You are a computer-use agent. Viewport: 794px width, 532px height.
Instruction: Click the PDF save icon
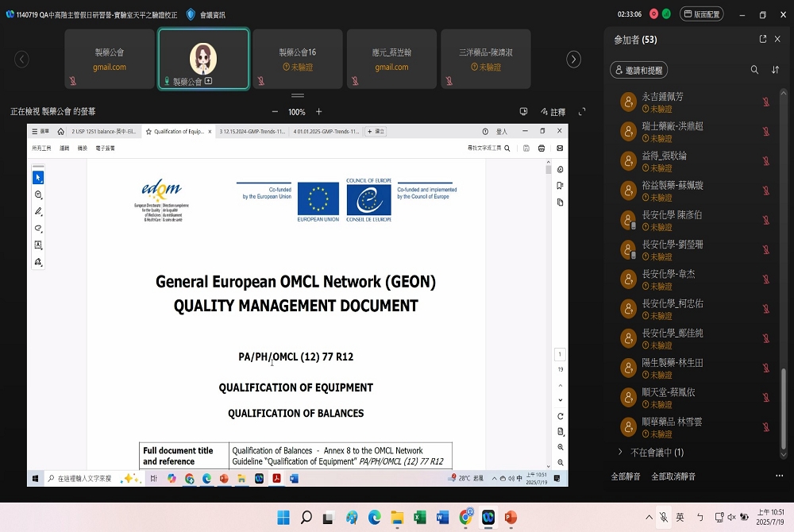tap(526, 148)
